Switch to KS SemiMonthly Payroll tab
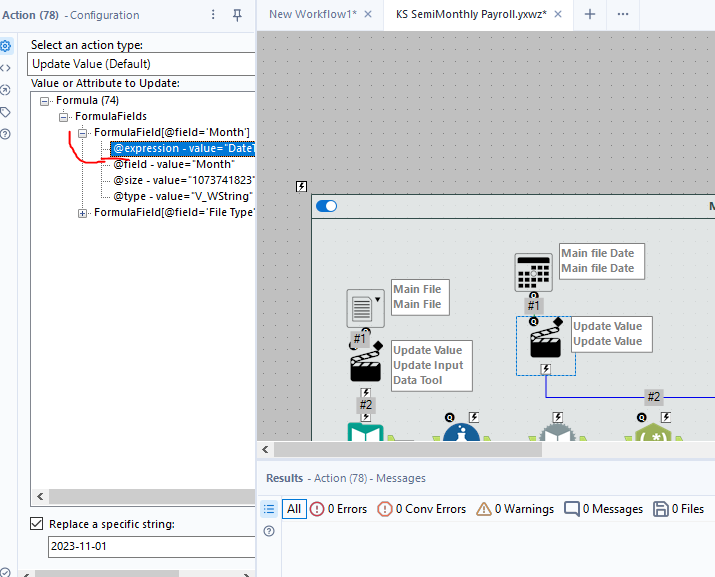 (x=470, y=14)
